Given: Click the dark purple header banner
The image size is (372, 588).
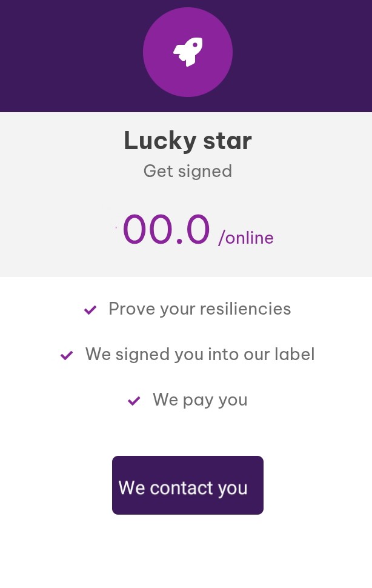Looking at the screenshot, I should pos(186,56).
